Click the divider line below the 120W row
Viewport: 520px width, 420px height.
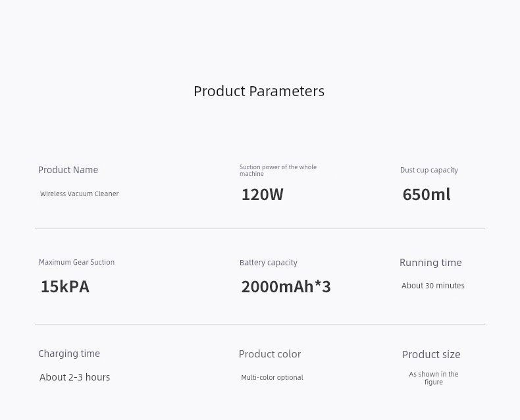click(260, 228)
